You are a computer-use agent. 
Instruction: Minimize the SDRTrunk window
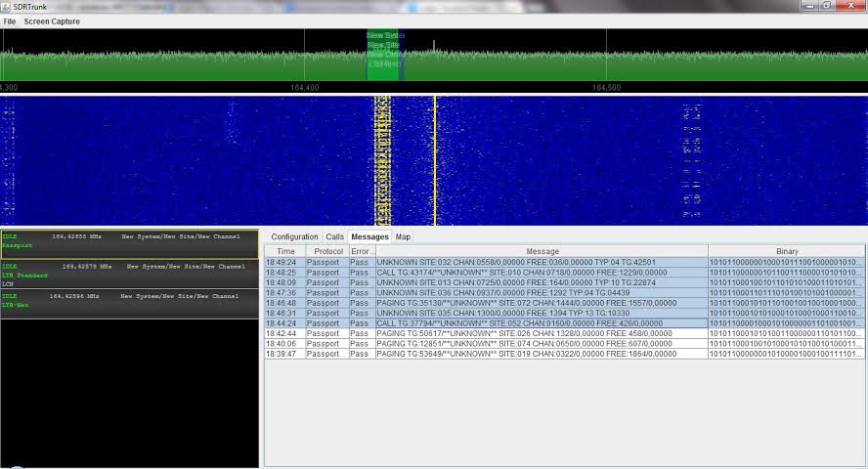(810, 6)
